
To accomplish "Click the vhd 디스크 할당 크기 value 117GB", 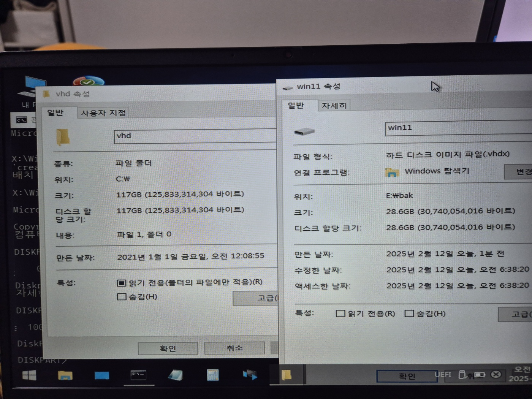I will [180, 210].
